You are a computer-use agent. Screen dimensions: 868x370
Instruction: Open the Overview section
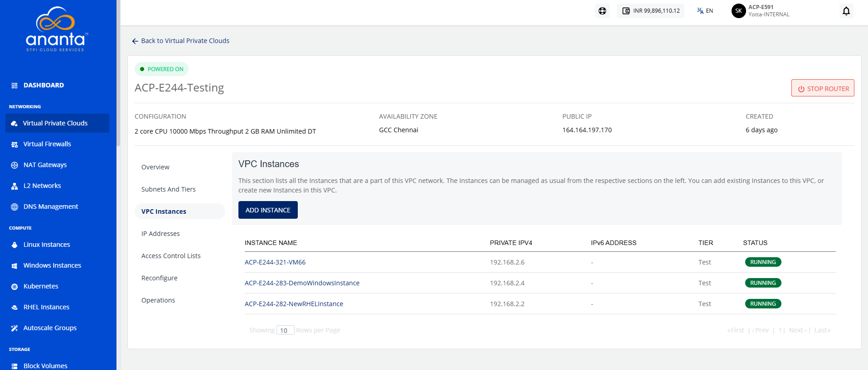155,167
